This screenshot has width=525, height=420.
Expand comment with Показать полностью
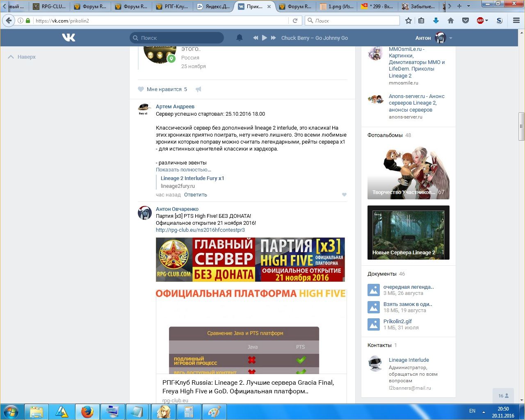click(183, 170)
